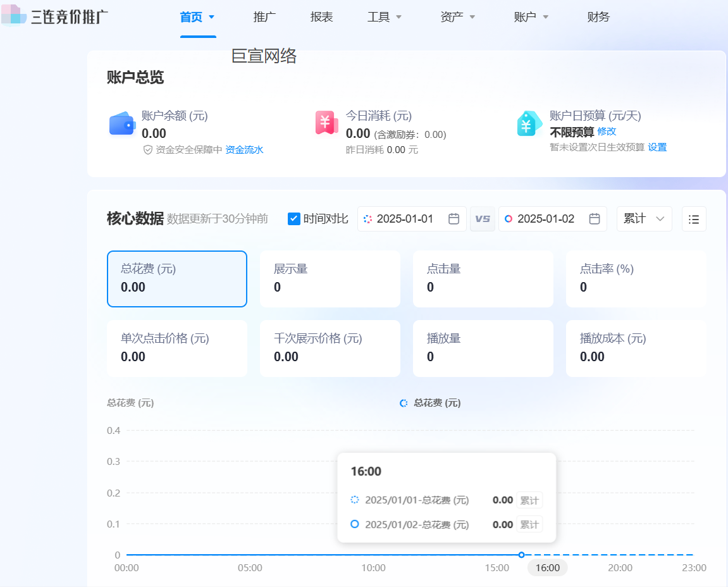728x587 pixels.
Task: Select the 资产 menu label
Action: click(452, 17)
